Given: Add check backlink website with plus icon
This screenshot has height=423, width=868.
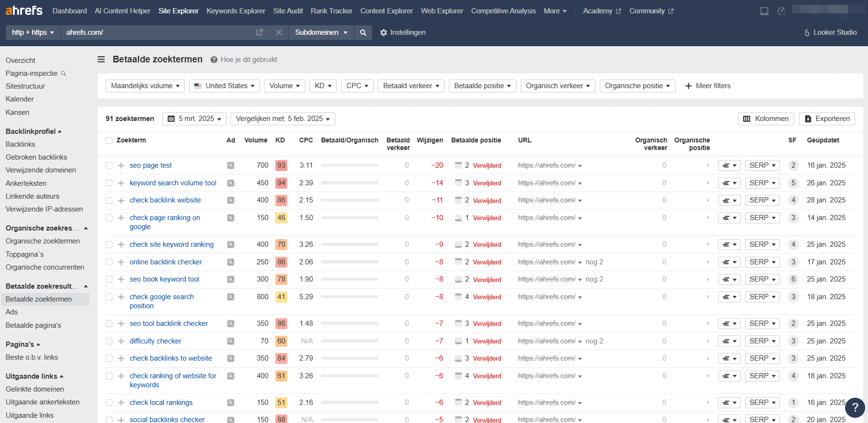Looking at the screenshot, I should (121, 201).
